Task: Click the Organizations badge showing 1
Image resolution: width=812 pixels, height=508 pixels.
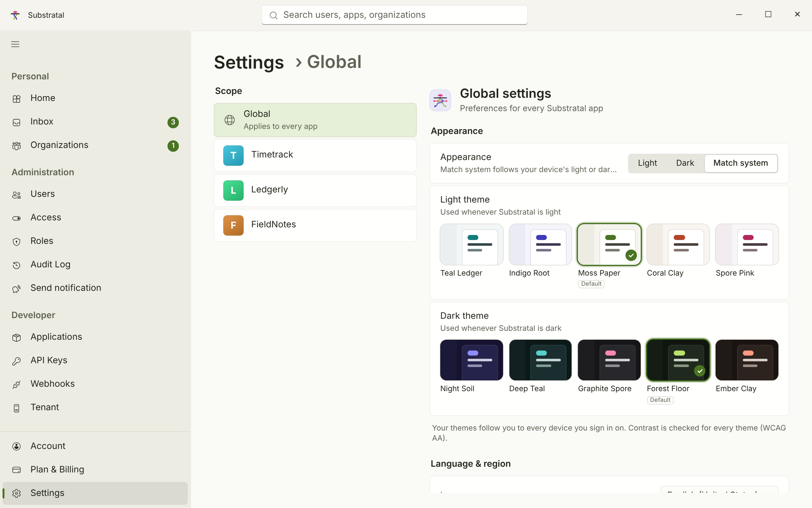Action: click(173, 146)
